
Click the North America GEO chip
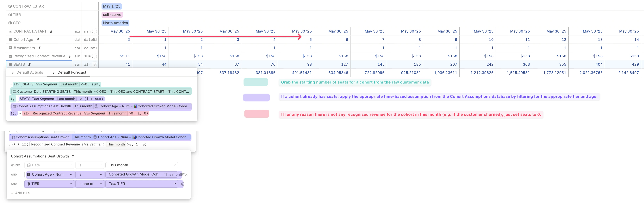click(115, 23)
